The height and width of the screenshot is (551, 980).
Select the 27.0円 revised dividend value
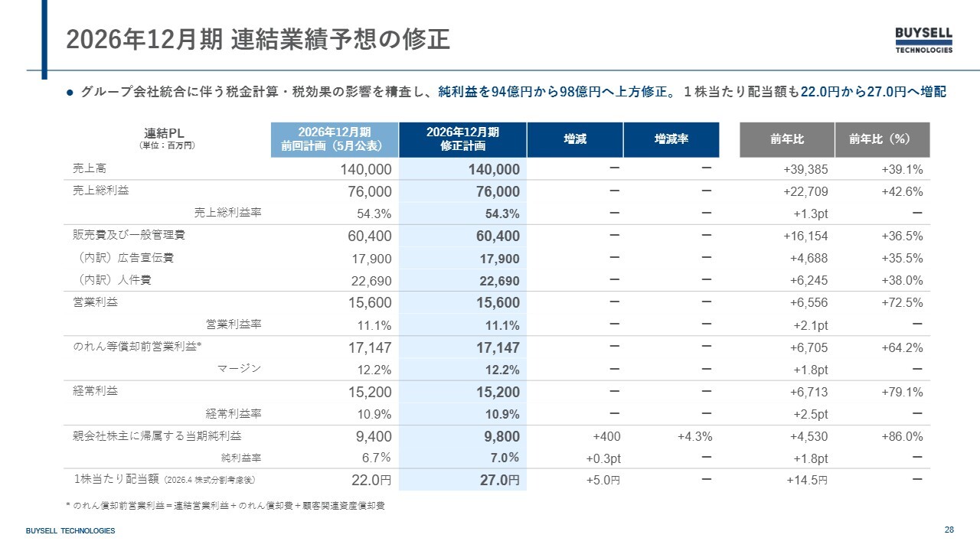(498, 481)
